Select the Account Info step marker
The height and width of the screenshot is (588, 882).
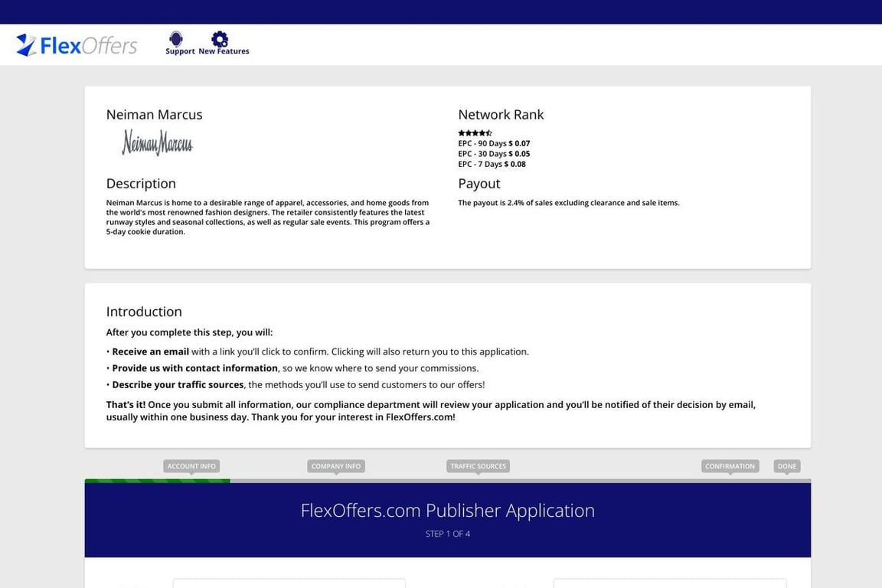(x=191, y=466)
